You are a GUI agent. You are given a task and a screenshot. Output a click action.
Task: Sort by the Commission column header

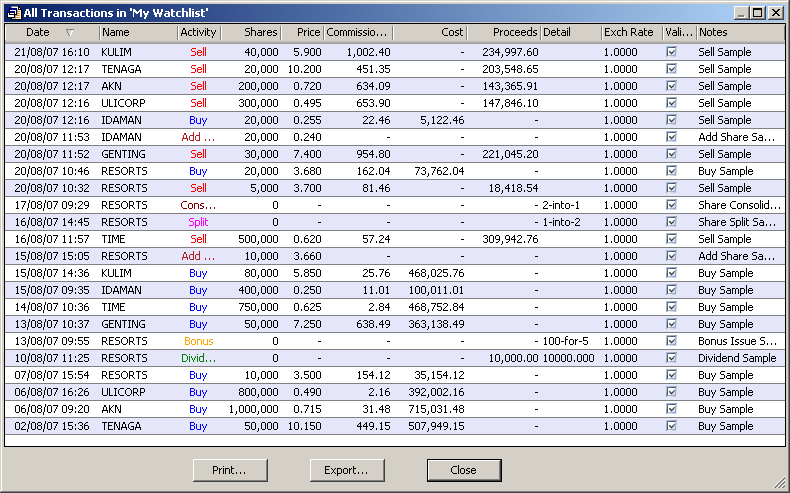coord(358,33)
